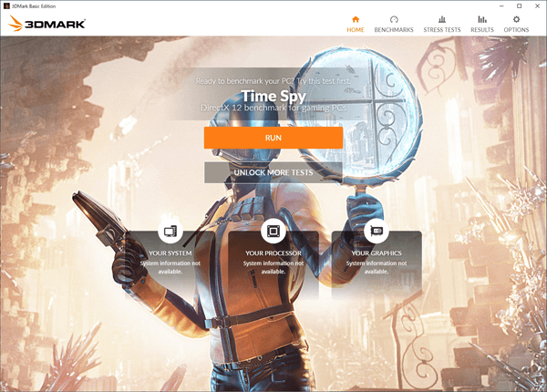Click the 3DMark Basic Edition window title
This screenshot has height=392, width=547.
click(x=34, y=6)
